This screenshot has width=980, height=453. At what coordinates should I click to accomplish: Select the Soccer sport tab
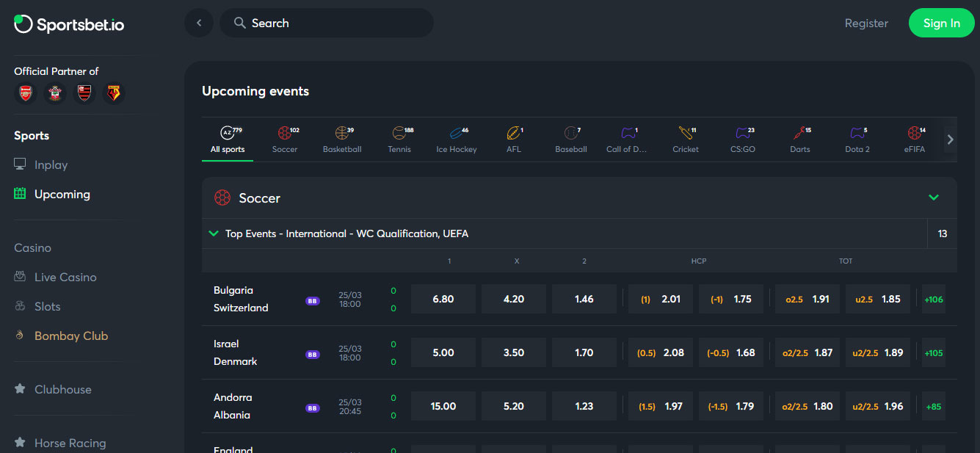tap(285, 140)
